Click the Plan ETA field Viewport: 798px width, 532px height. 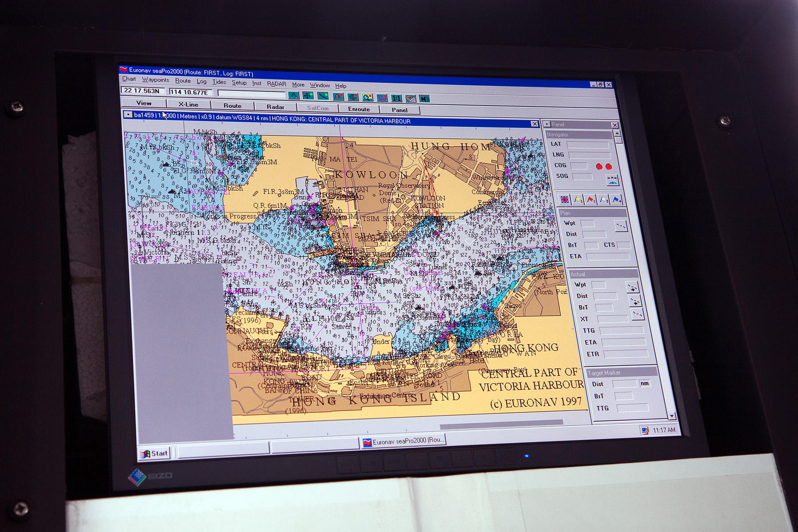coord(608,257)
